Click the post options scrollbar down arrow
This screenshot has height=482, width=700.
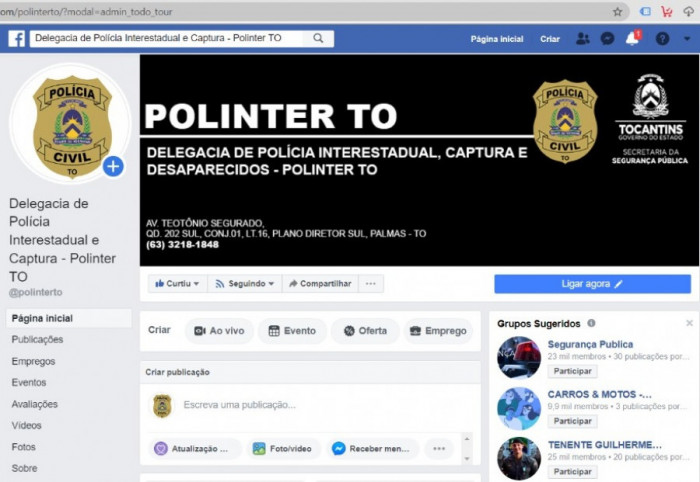(x=467, y=459)
